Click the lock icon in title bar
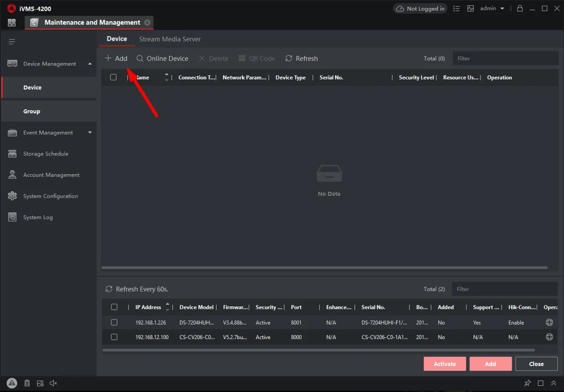The image size is (564, 392). pyautogui.click(x=519, y=8)
